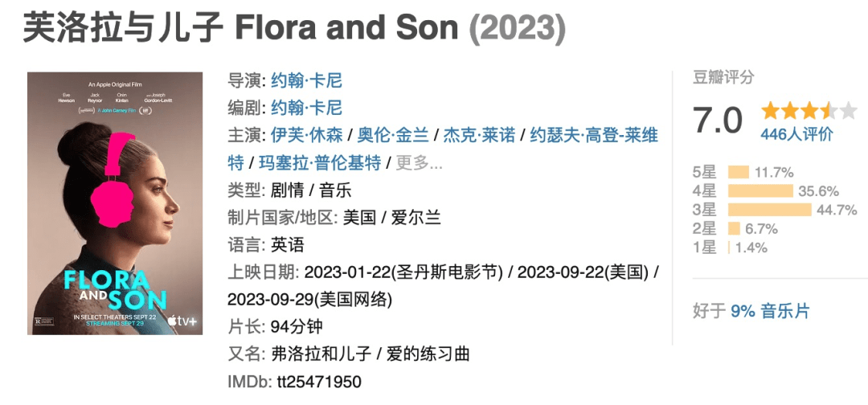Open the Flora and Son poster image
Screen dimensions: 868x405
coord(115,203)
